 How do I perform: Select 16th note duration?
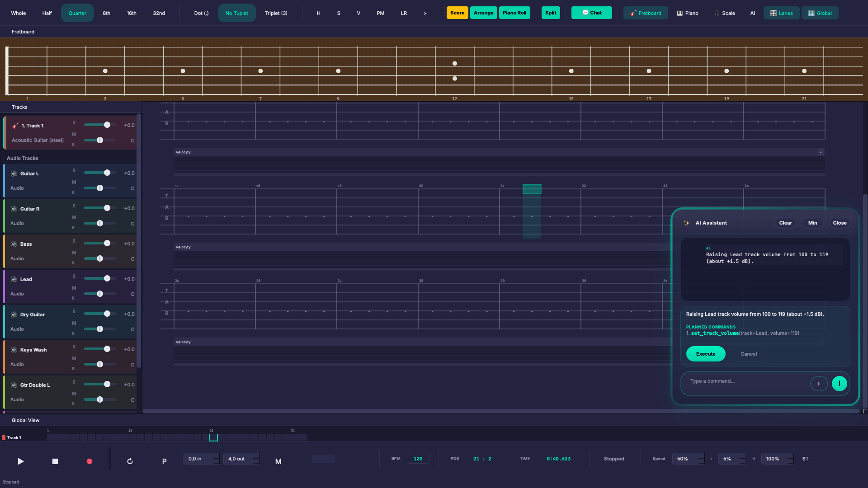[132, 13]
